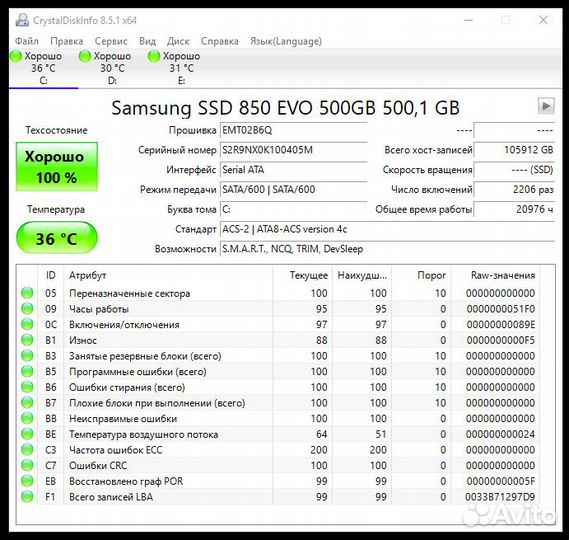The height and width of the screenshot is (540, 569).
Task: Switch to disk D: tab at 30 °C
Action: click(112, 68)
